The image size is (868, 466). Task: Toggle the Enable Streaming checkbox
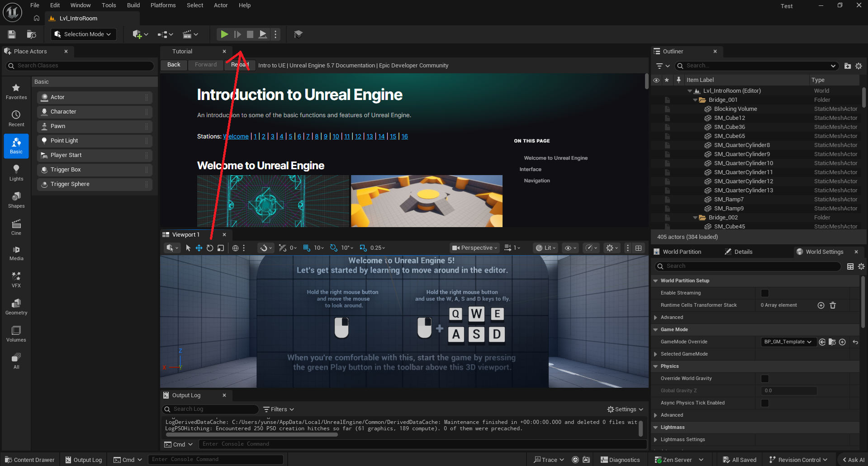pos(765,293)
